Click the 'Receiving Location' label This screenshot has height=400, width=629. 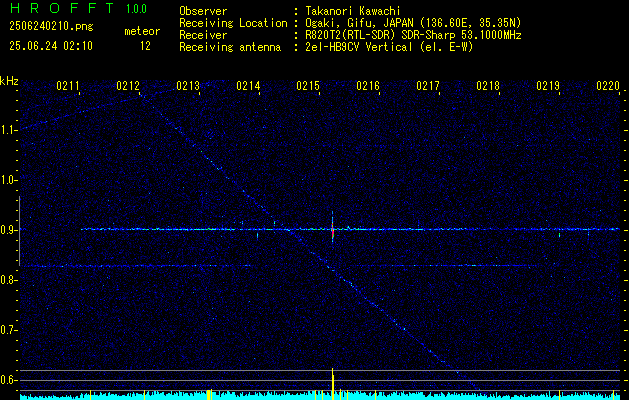[x=233, y=23]
